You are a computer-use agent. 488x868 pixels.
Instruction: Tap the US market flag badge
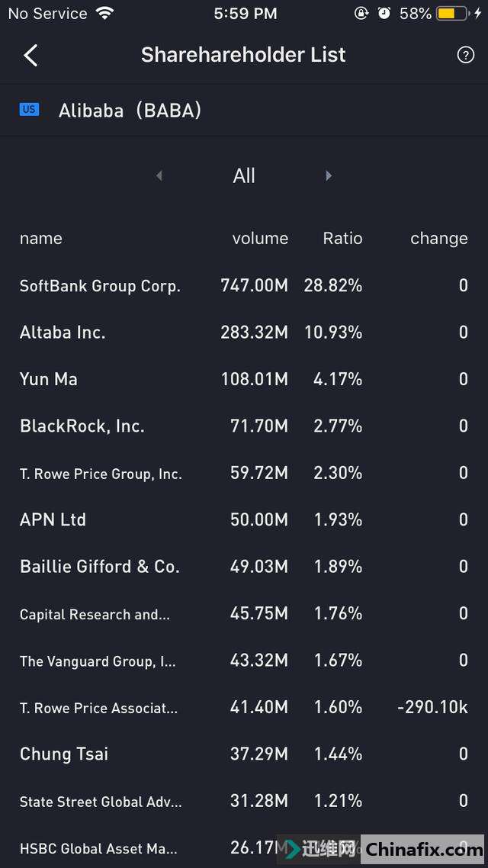coord(29,110)
